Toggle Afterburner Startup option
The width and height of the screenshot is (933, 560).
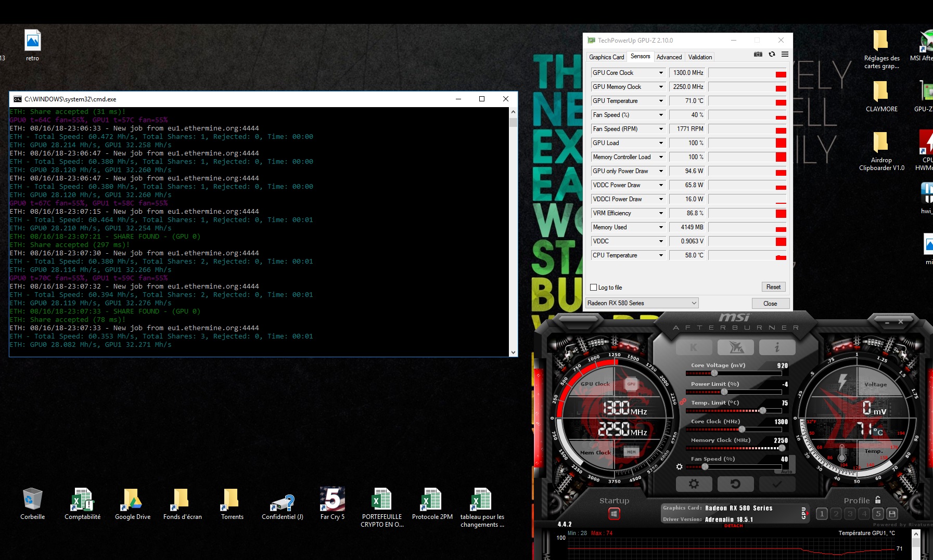click(x=614, y=513)
